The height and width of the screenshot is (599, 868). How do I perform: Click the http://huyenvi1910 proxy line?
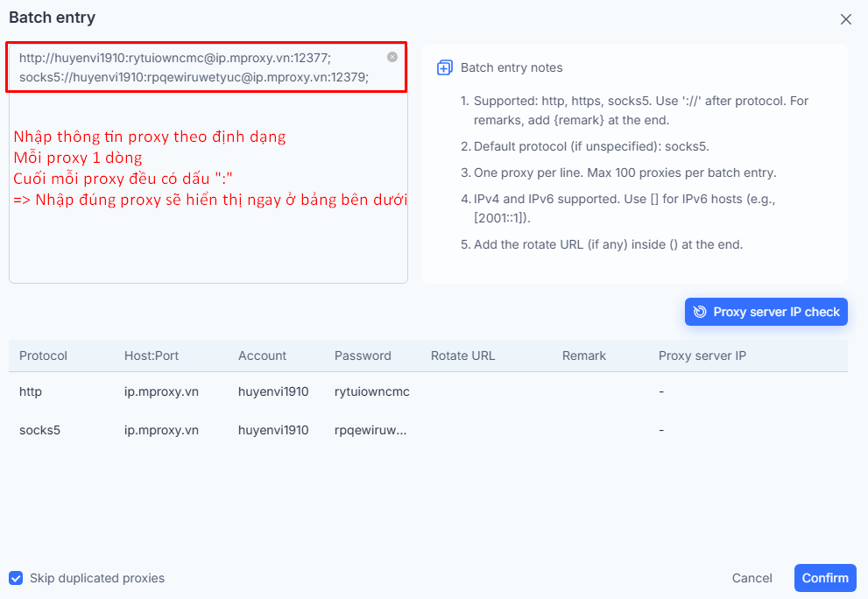(x=175, y=58)
